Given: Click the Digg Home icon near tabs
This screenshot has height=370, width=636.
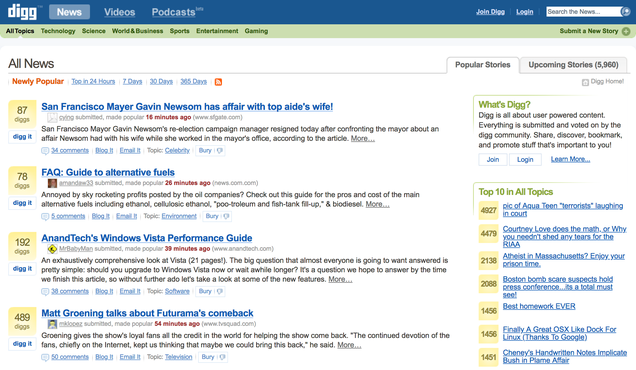Looking at the screenshot, I should pos(585,82).
